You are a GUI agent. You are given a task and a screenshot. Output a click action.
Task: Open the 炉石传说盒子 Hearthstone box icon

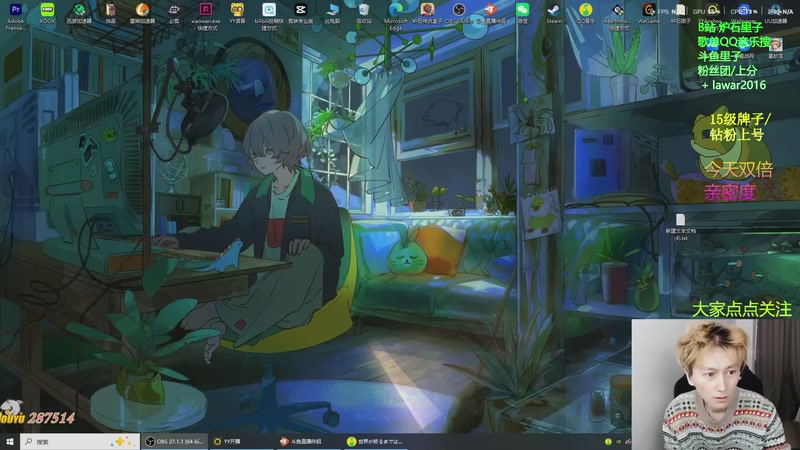point(427,14)
